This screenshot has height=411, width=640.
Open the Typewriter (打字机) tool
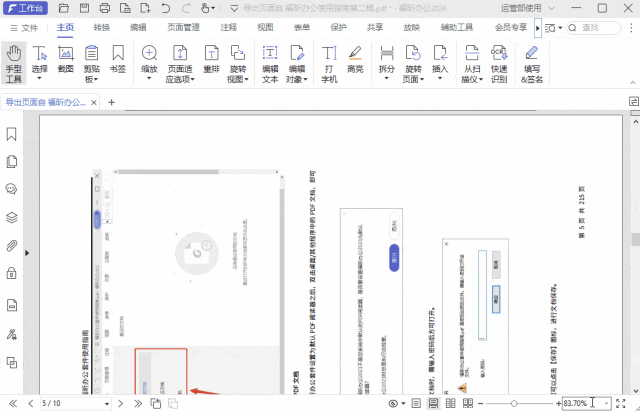coord(329,62)
